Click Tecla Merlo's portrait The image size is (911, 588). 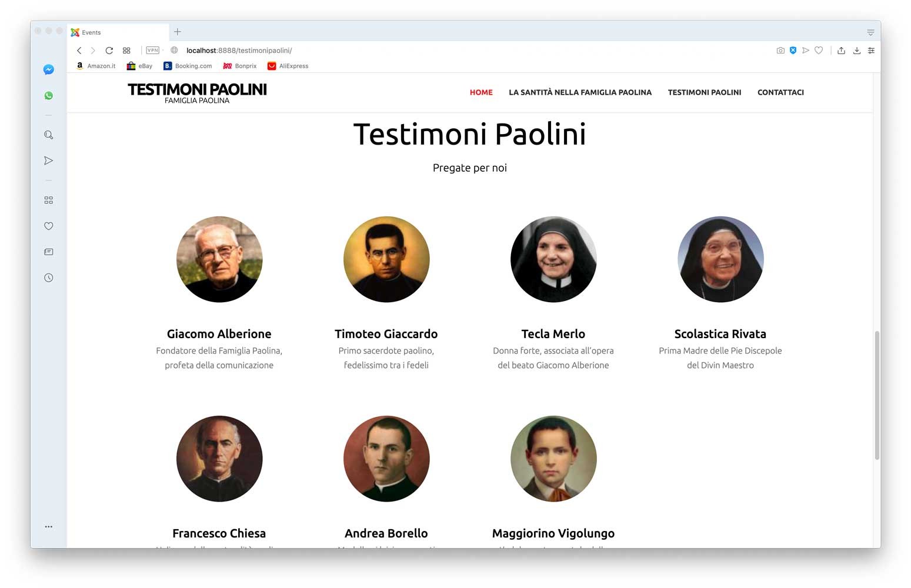click(x=553, y=259)
